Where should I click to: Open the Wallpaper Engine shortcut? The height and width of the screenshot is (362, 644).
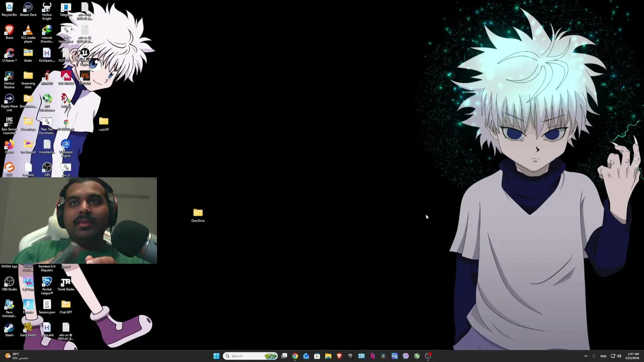point(66,148)
